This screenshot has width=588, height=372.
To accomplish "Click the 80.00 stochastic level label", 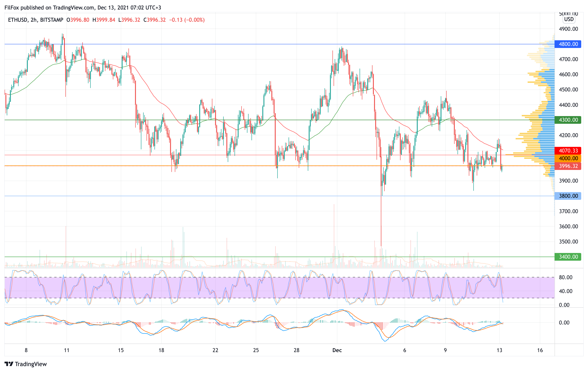I will click(x=566, y=277).
